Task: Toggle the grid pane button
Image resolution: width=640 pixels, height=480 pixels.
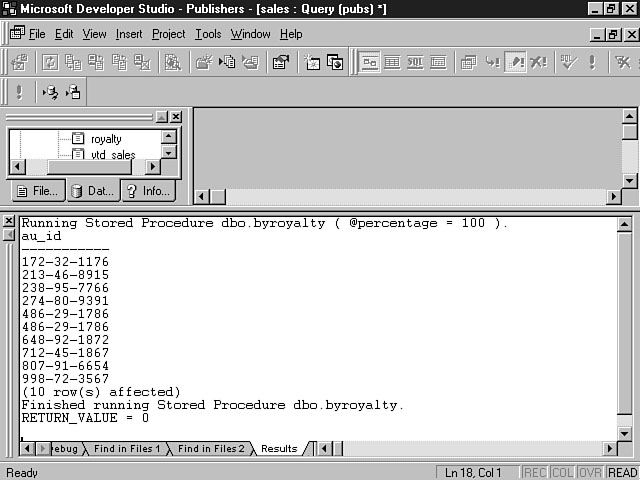Action: [x=392, y=63]
